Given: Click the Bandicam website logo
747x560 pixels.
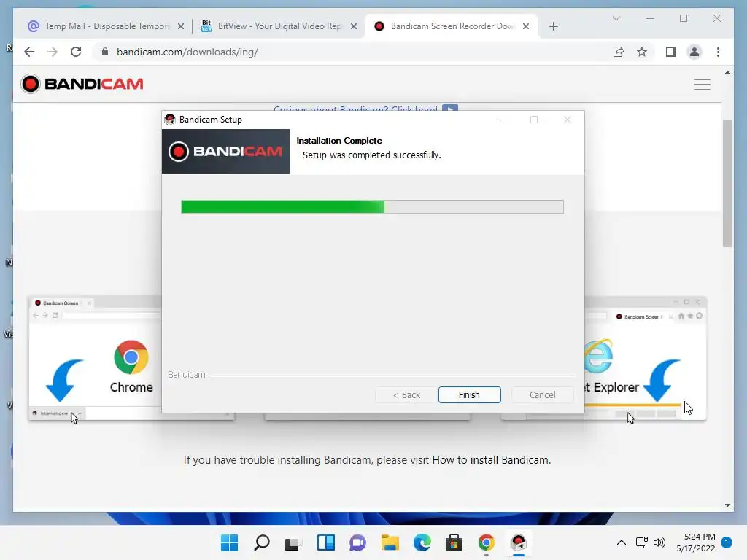Looking at the screenshot, I should [82, 84].
